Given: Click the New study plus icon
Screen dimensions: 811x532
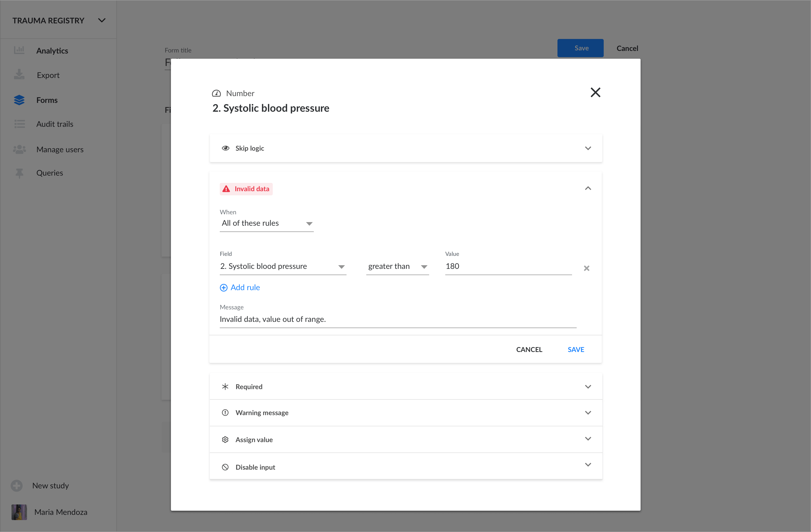Looking at the screenshot, I should point(16,485).
